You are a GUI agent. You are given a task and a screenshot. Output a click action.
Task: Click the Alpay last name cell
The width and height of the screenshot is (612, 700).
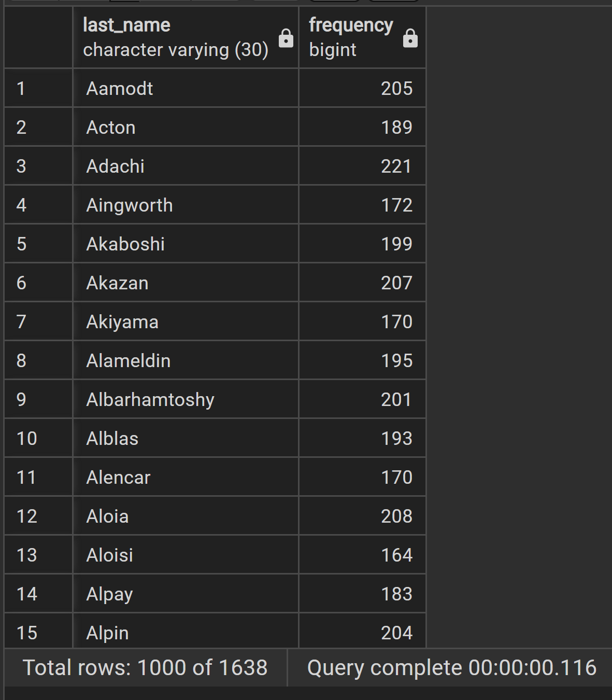tap(186, 594)
